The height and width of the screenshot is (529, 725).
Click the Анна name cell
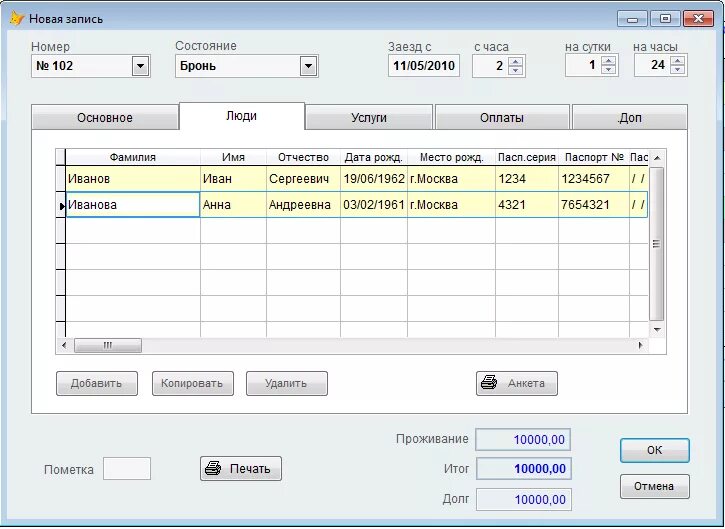(233, 204)
